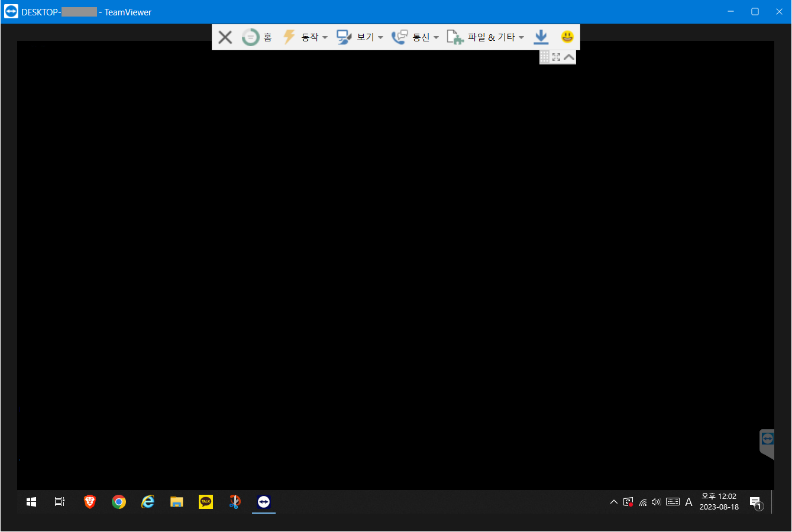Launch Brave browser from the taskbar
The height and width of the screenshot is (532, 792).
point(90,502)
